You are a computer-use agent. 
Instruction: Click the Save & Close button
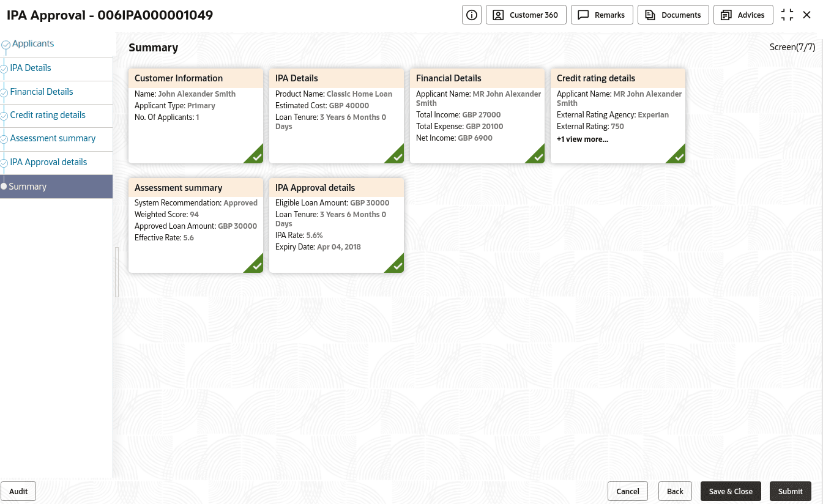tap(731, 491)
